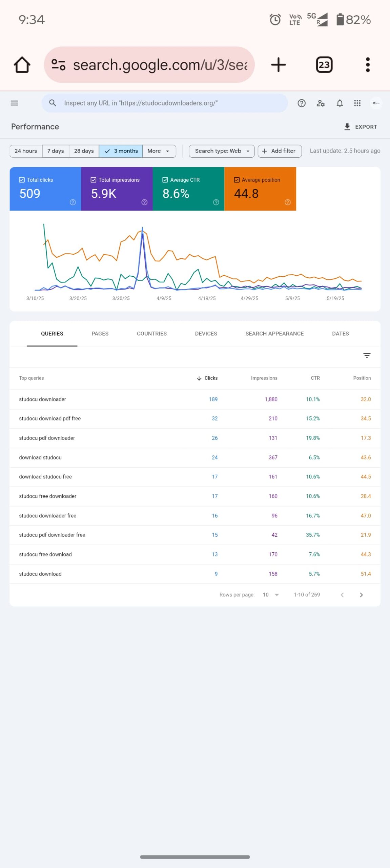Toggle the Total clicks metric checkbox
Image resolution: width=390 pixels, height=868 pixels.
click(x=22, y=180)
